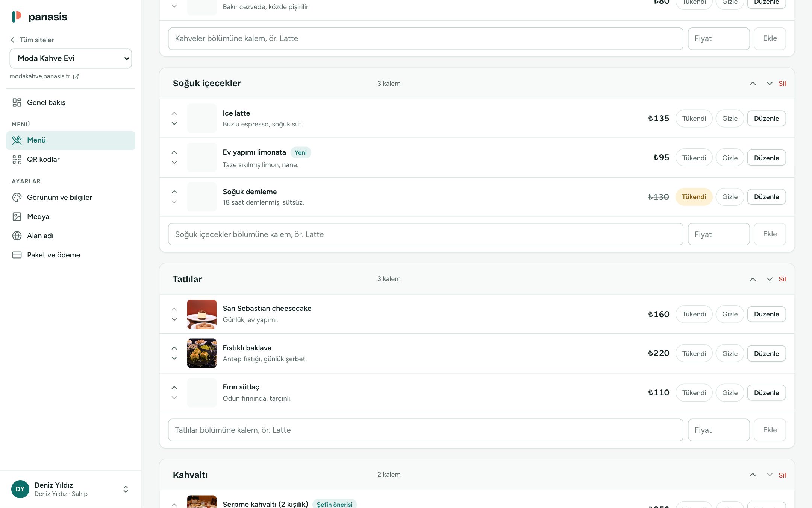This screenshot has height=508, width=812.
Task: Click the Yeni badge on limonata
Action: click(300, 152)
